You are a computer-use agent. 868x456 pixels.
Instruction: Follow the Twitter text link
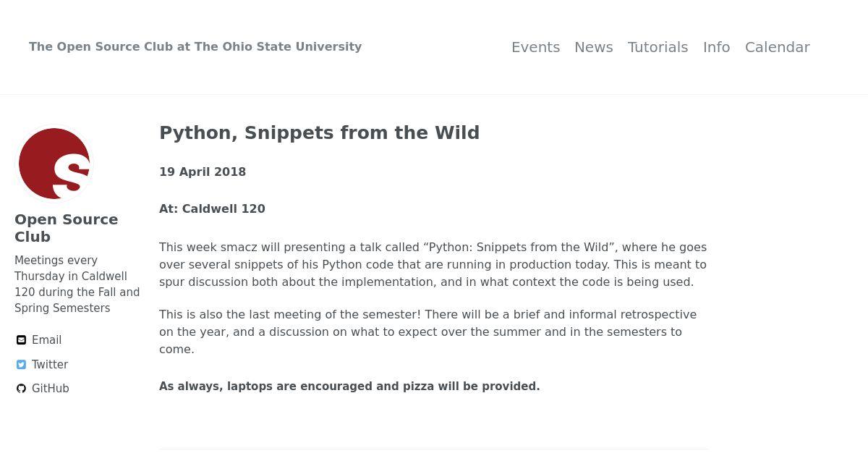(x=50, y=365)
